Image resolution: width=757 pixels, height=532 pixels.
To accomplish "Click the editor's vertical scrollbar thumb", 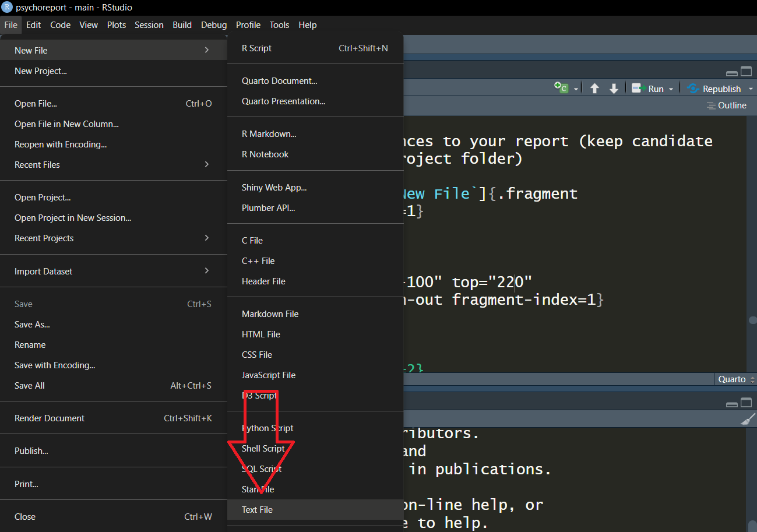I will pyautogui.click(x=752, y=320).
